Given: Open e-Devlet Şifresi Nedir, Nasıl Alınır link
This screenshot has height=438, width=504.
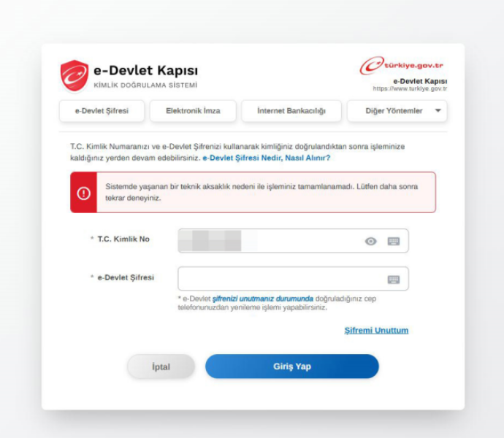Looking at the screenshot, I should click(266, 158).
